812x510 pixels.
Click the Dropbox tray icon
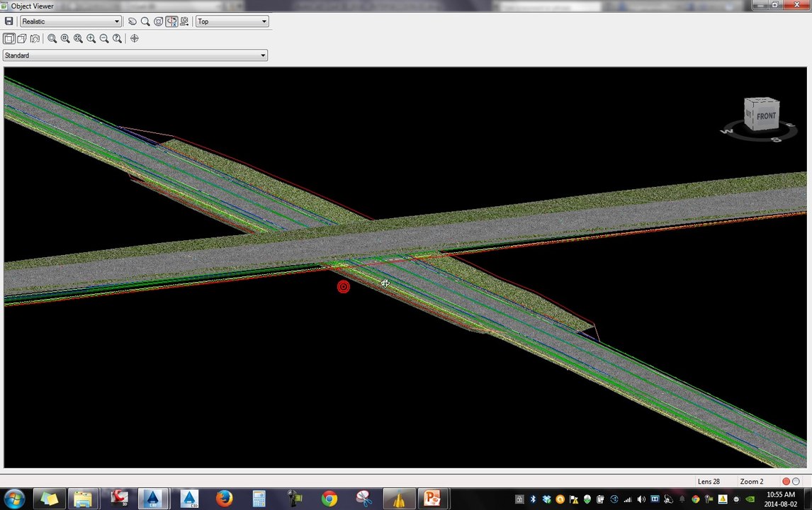[546, 499]
